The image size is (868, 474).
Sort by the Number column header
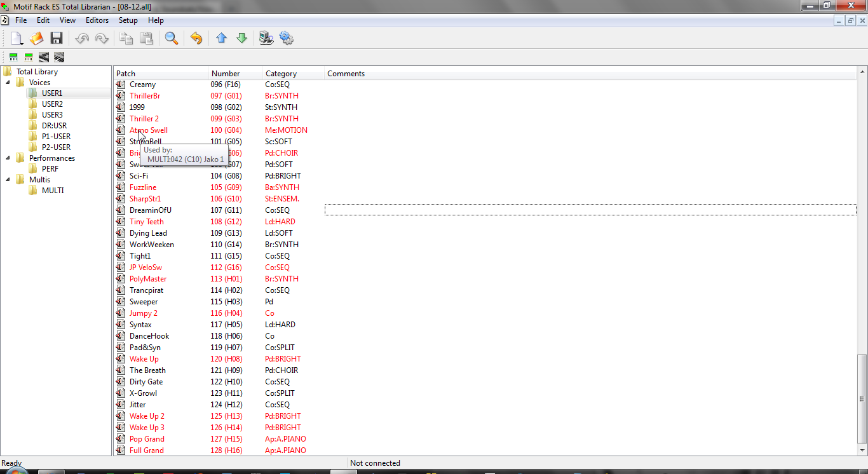pos(236,74)
